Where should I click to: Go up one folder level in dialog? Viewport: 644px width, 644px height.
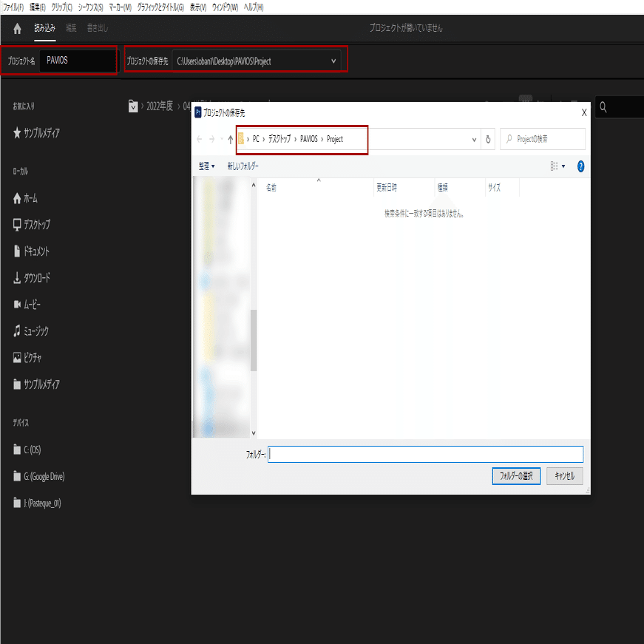tap(231, 140)
